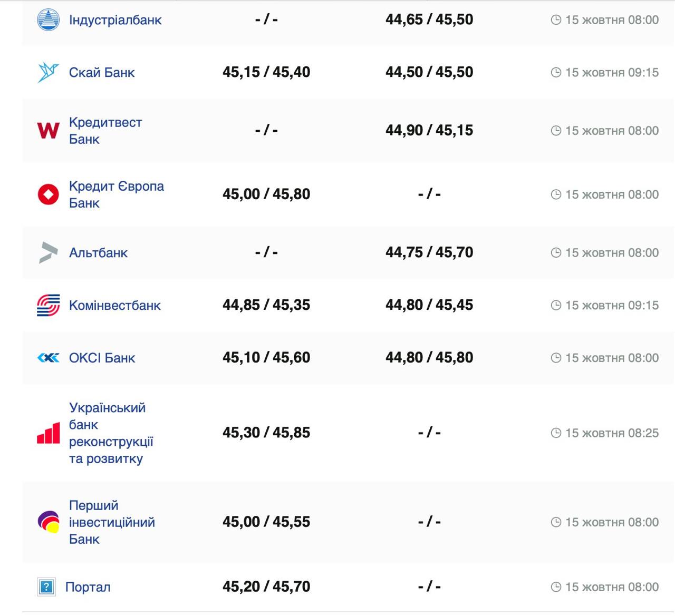Viewport: 675px width, 616px height.
Task: Open the Індустріалбанк link
Action: (115, 20)
